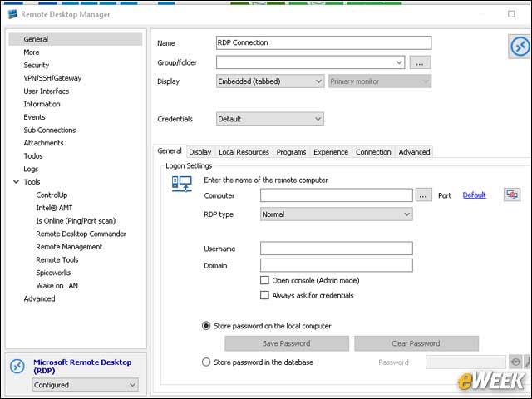Open Todos in the sidebar
Image resolution: width=532 pixels, height=399 pixels.
33,156
